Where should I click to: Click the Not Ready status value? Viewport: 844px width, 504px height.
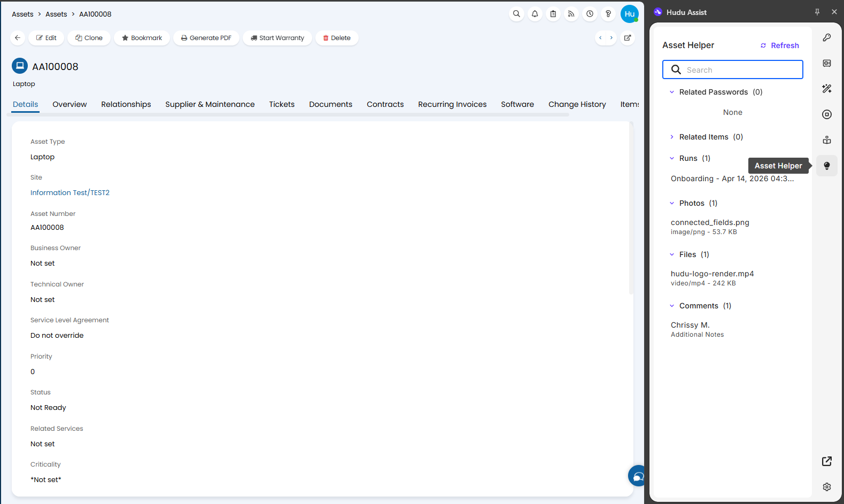pyautogui.click(x=48, y=407)
